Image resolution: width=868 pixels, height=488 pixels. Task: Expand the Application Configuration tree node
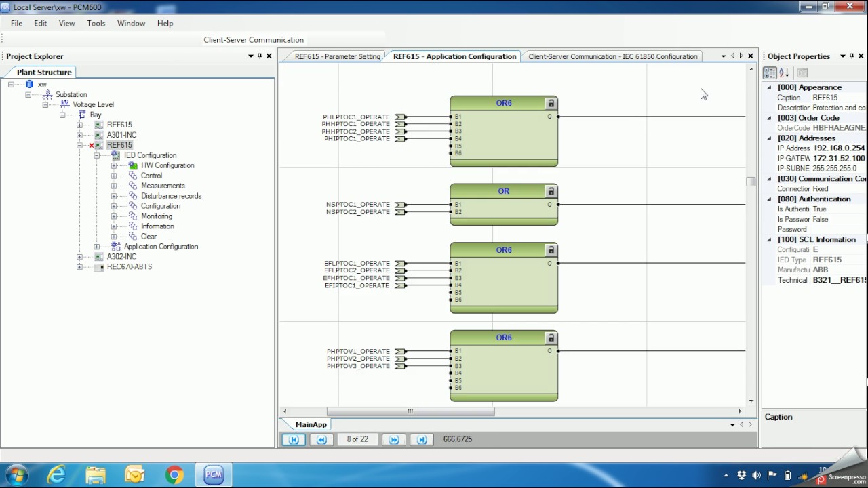point(96,247)
